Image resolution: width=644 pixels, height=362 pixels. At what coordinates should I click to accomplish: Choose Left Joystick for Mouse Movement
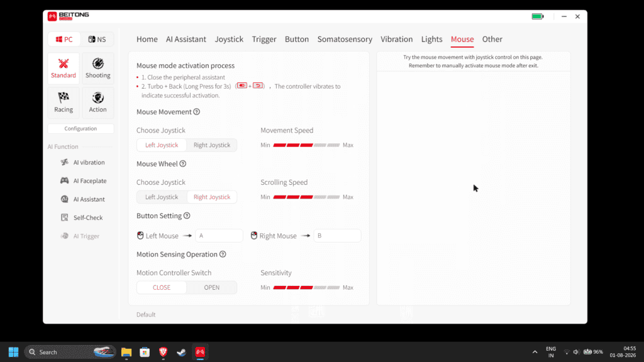[162, 145]
